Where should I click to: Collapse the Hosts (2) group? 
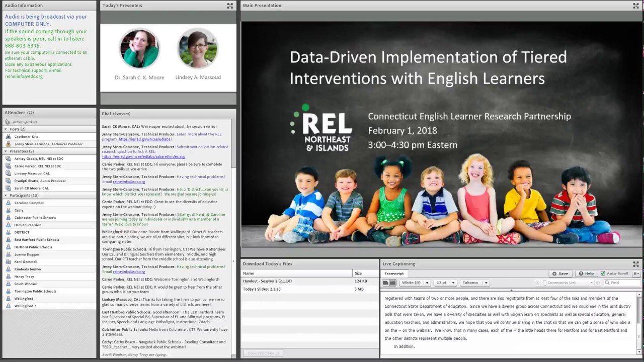tap(6, 129)
